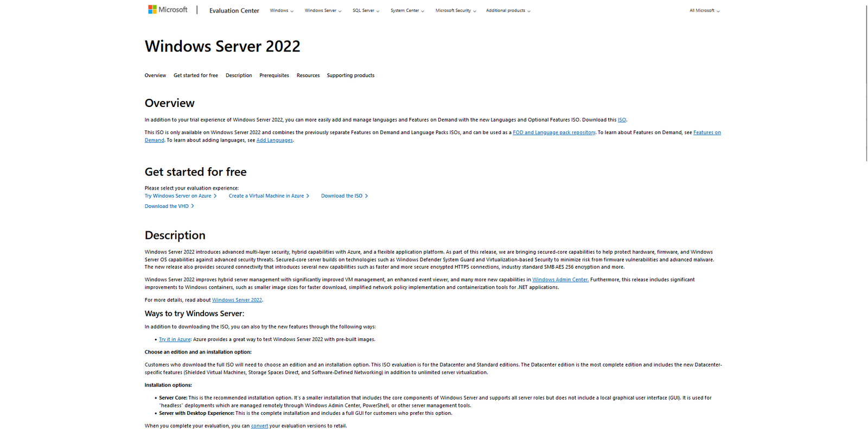Follow the Windows Server 2022 details link

[237, 300]
